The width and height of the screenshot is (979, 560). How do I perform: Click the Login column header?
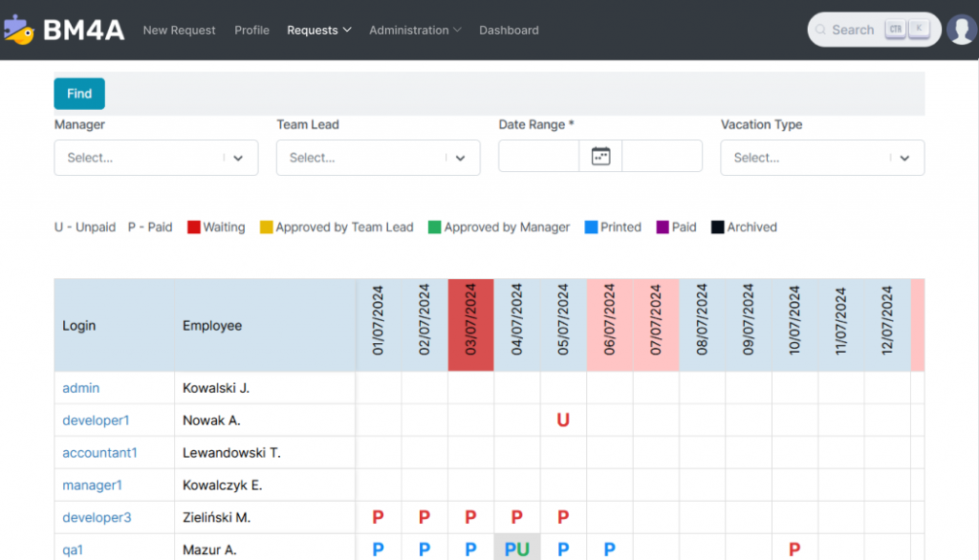pos(115,325)
